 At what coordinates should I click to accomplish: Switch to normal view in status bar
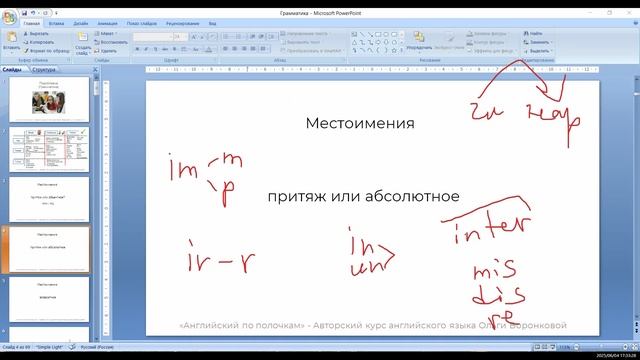coord(538,347)
